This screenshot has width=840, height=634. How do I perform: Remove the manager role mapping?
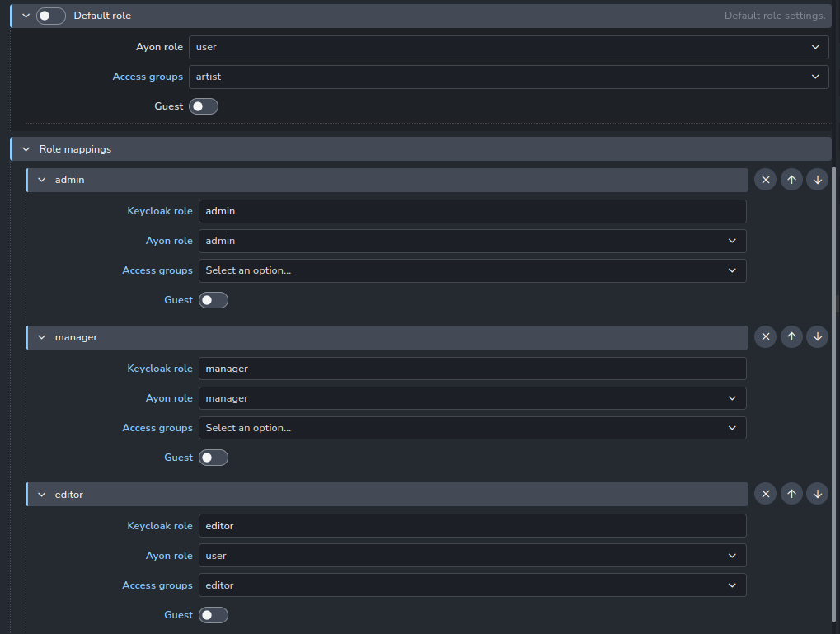click(765, 336)
